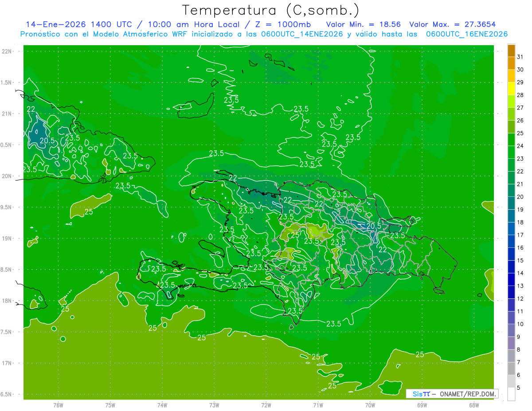Click the '21N' latitude axis label
532x411 pixels.
click(7, 114)
